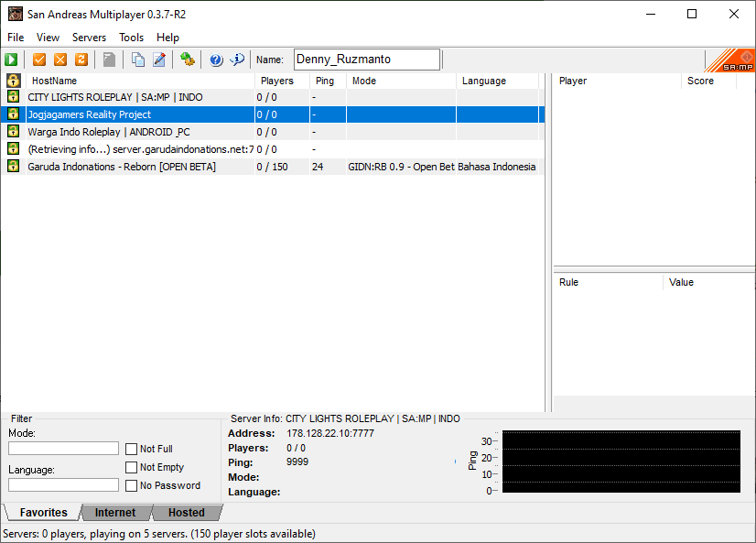Open the File menu

click(x=16, y=38)
